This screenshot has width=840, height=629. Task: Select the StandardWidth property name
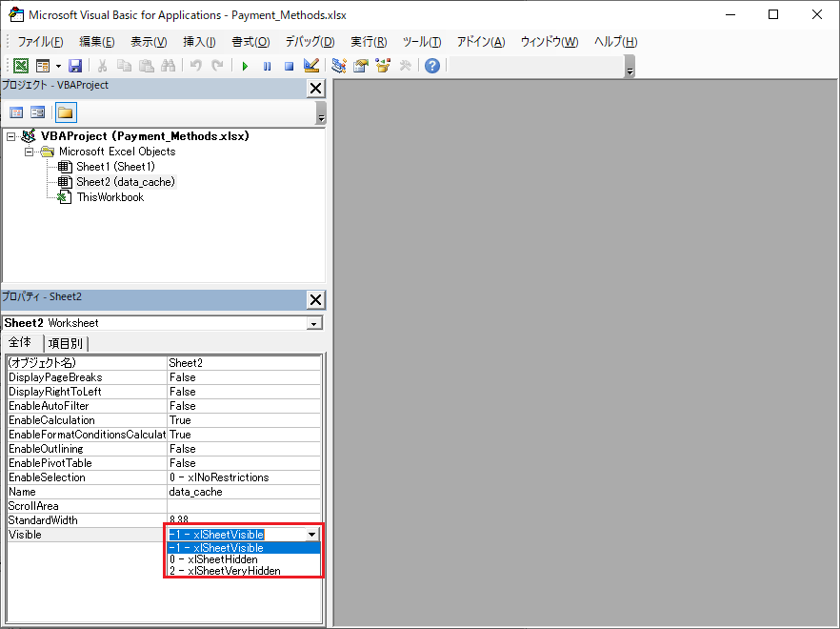[43, 520]
